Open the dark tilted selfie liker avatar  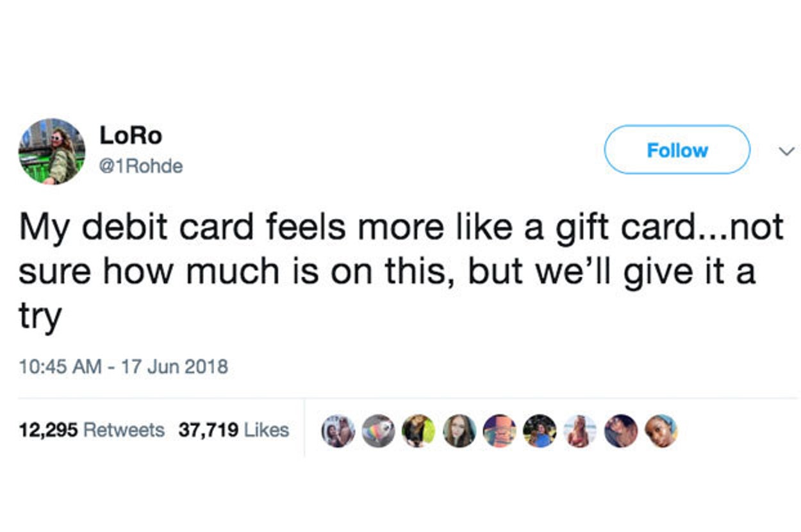pos(620,431)
